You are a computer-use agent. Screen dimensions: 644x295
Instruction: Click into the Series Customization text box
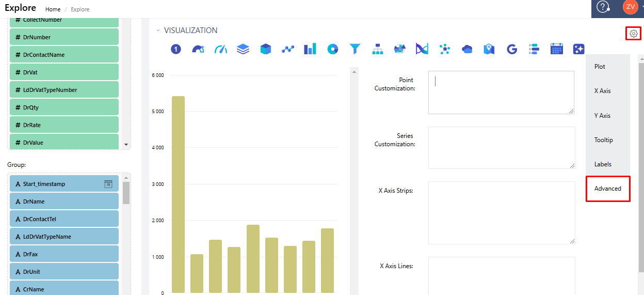coord(501,147)
